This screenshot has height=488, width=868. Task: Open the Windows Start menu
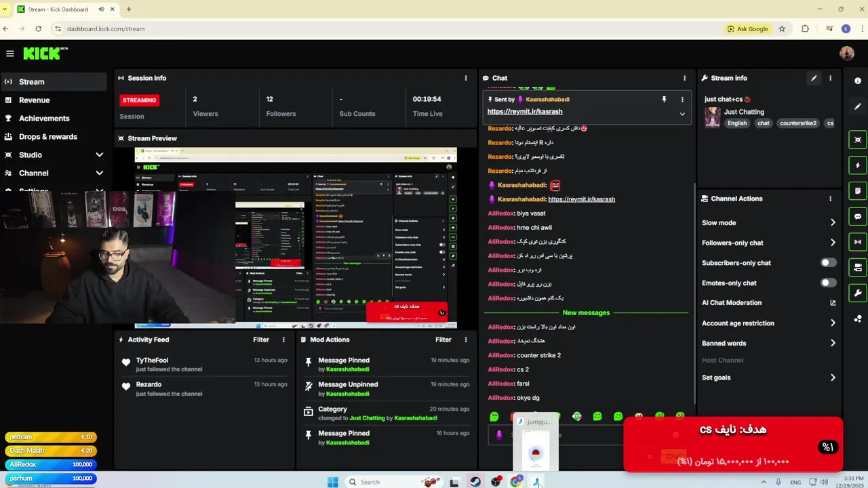[332, 482]
